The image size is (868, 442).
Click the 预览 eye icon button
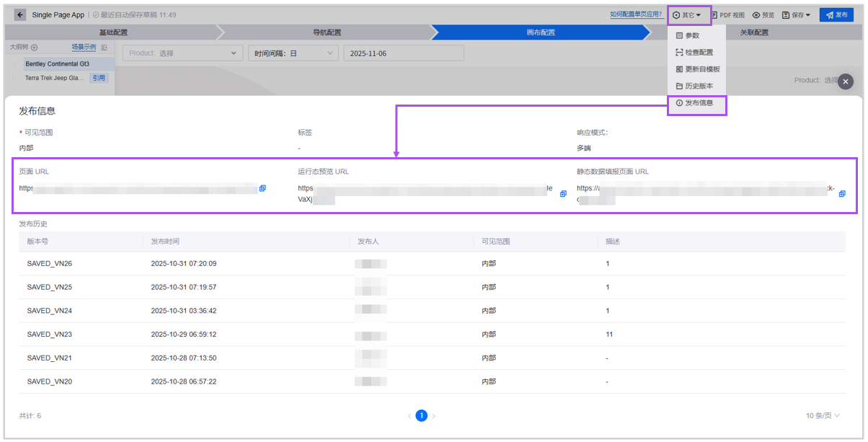[763, 14]
